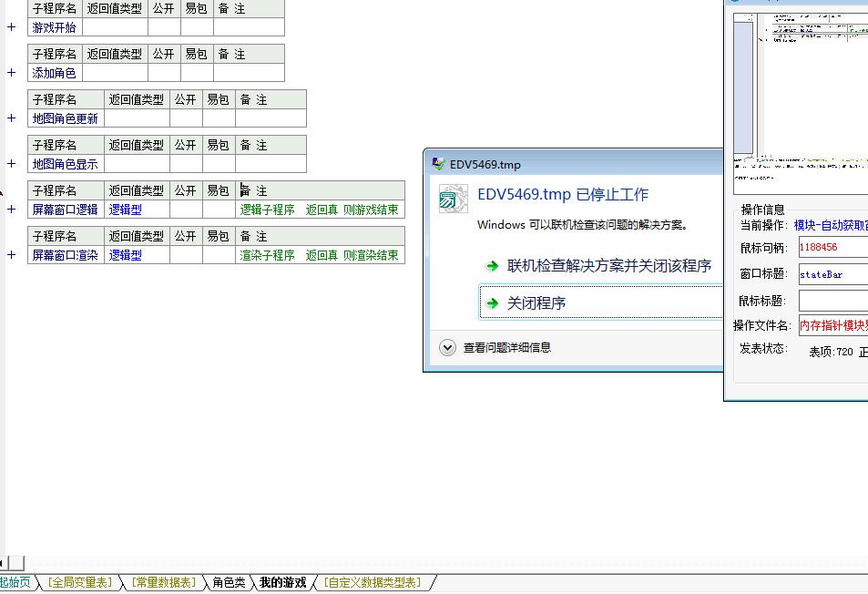Click the empty 鼠标标题 input field
This screenshot has width=868, height=594.
(833, 301)
